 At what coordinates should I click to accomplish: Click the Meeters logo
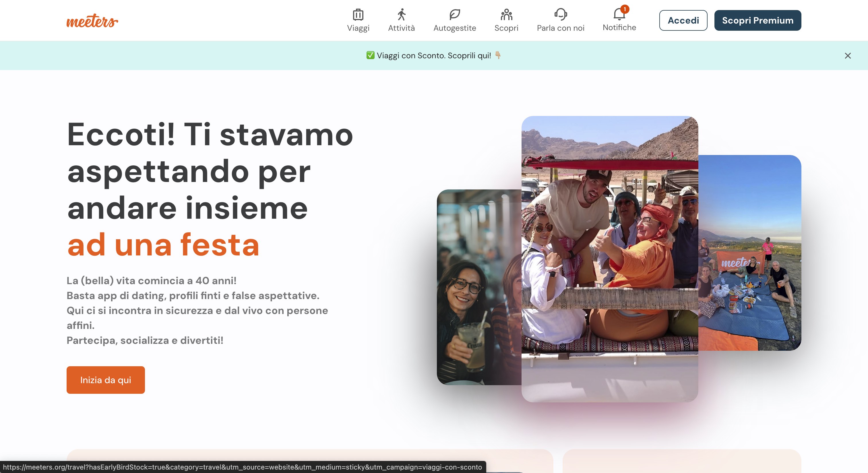pyautogui.click(x=92, y=21)
